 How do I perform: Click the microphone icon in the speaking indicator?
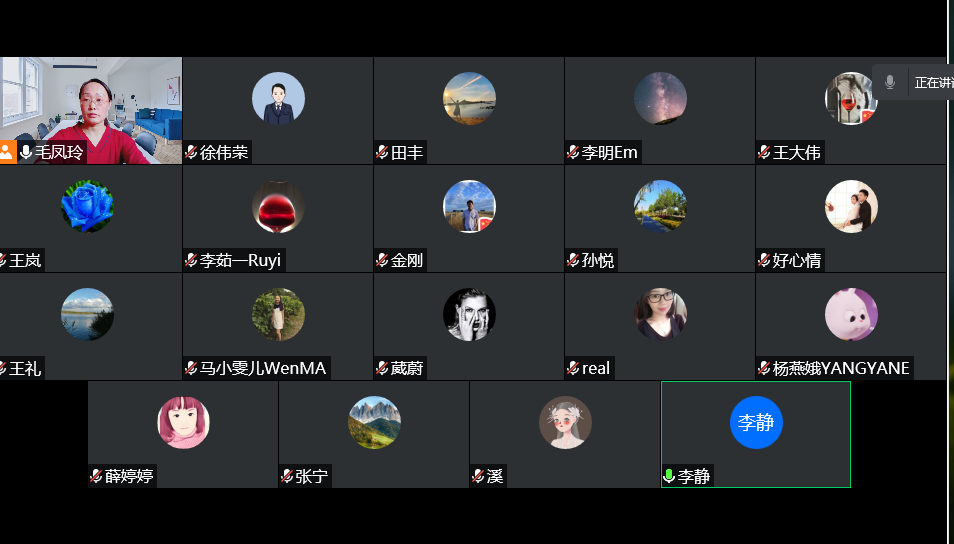[890, 83]
